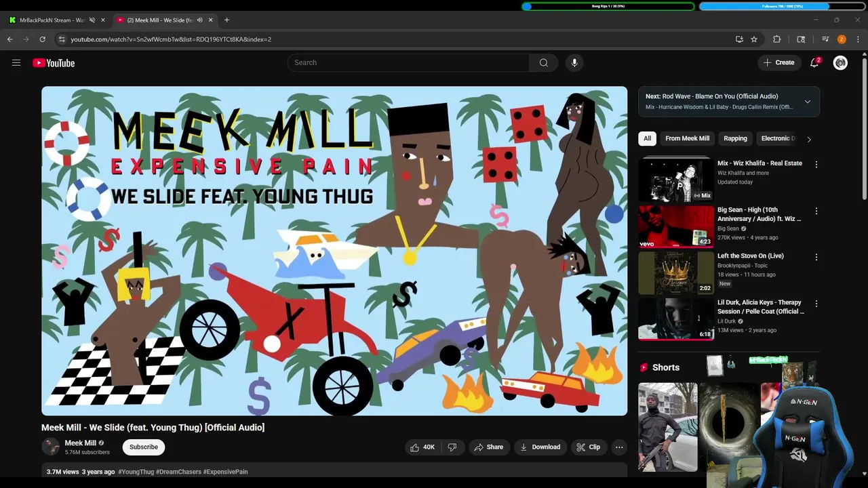This screenshot has width=868, height=488.
Task: Unmute the MrBackPackN Stream tab
Action: pyautogui.click(x=92, y=20)
